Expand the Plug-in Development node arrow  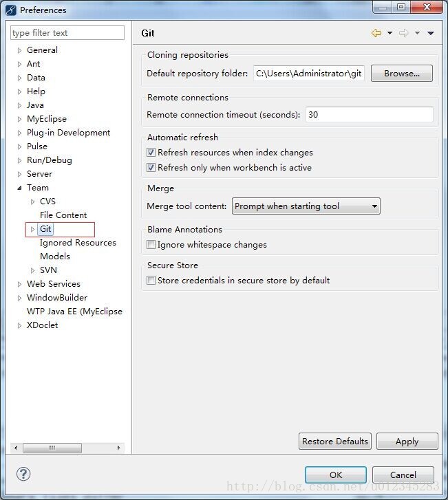(19, 133)
